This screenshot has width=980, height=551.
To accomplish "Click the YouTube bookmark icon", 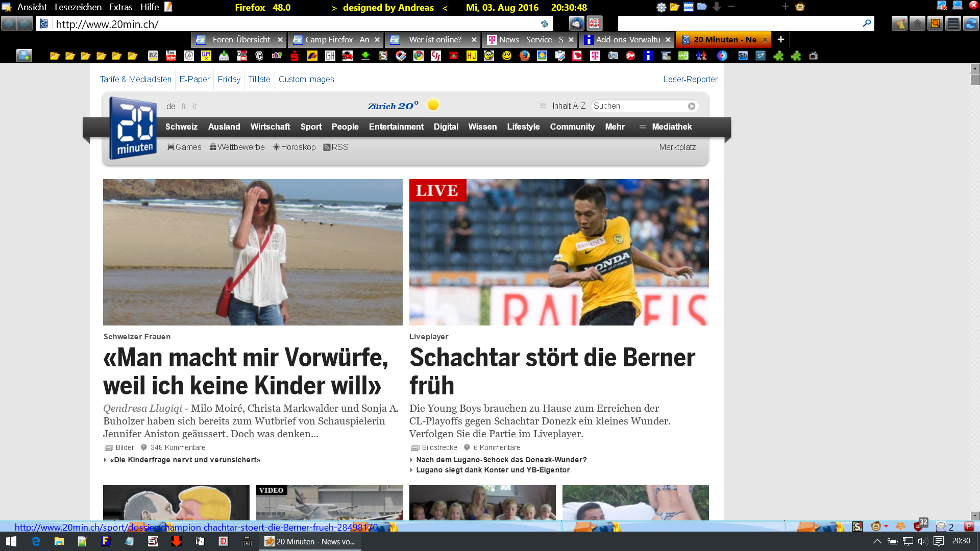I will 171,56.
